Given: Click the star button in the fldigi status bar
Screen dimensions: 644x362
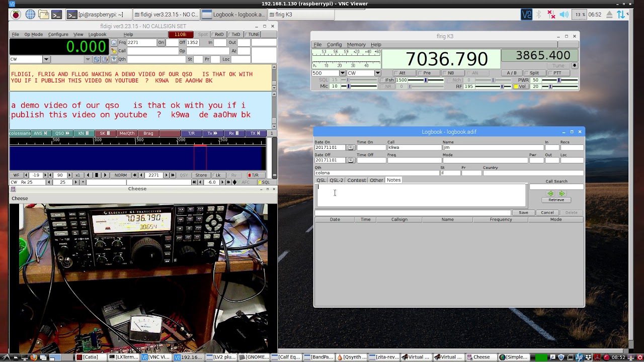Looking at the screenshot, I should tap(83, 182).
